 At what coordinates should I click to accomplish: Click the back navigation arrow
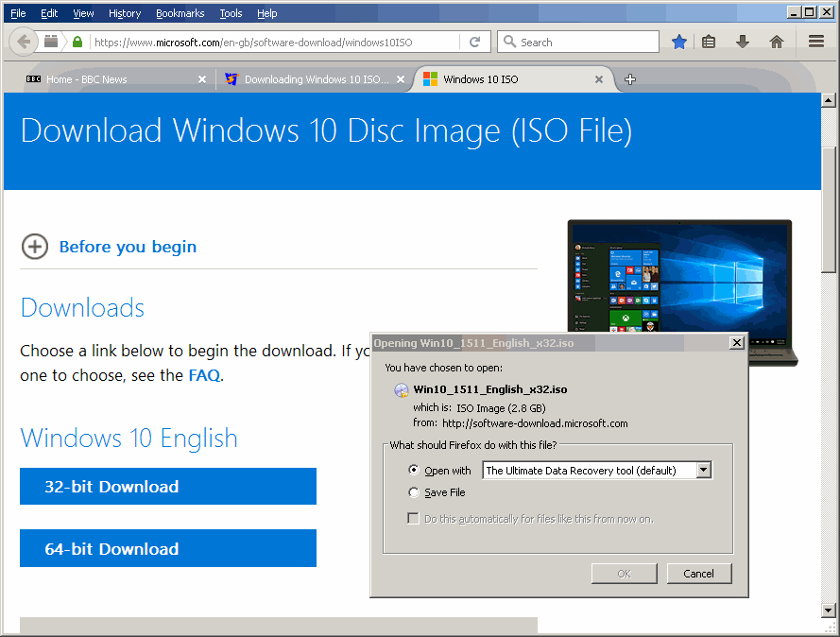tap(24, 42)
